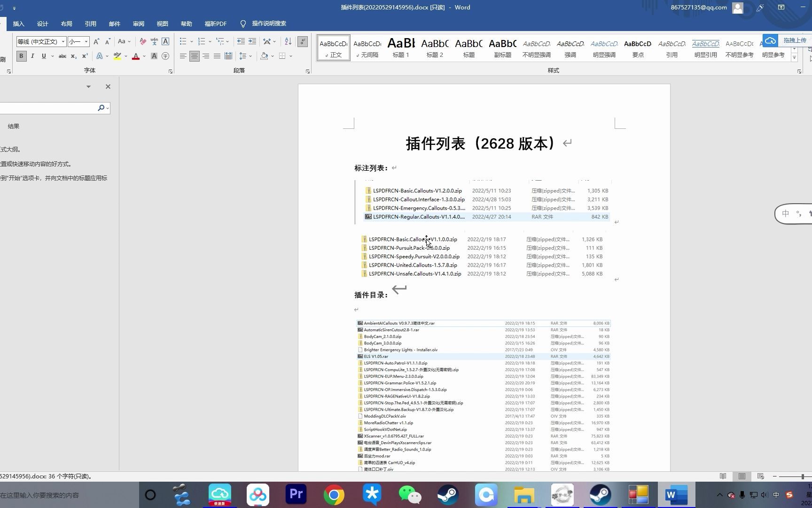Open WeChat from taskbar

(x=410, y=495)
